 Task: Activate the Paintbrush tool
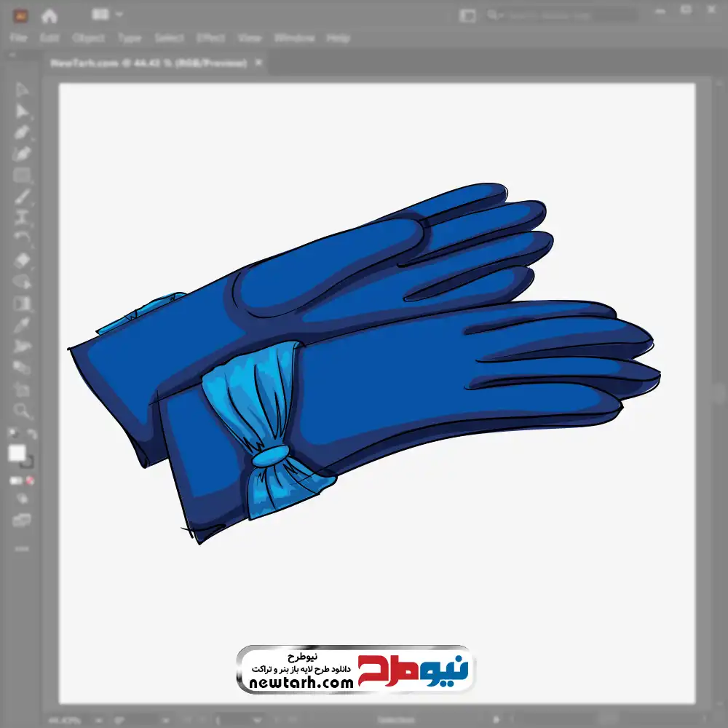[x=23, y=197]
